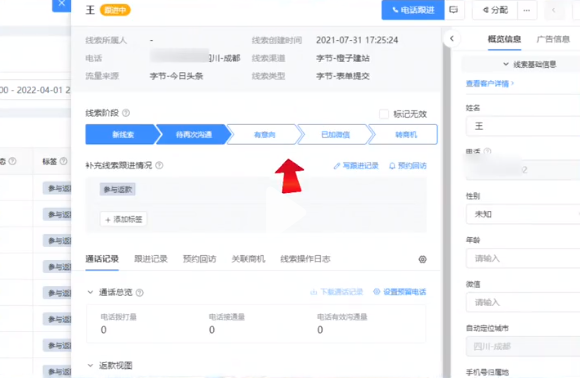
Task: Select the 有意向 stage
Action: point(264,134)
